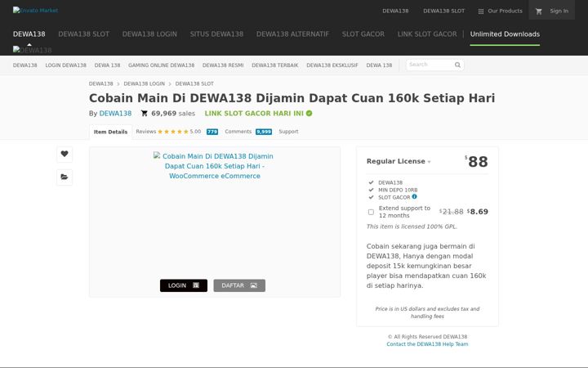Click the last DEWA 138 item in secondary nav

[x=379, y=65]
